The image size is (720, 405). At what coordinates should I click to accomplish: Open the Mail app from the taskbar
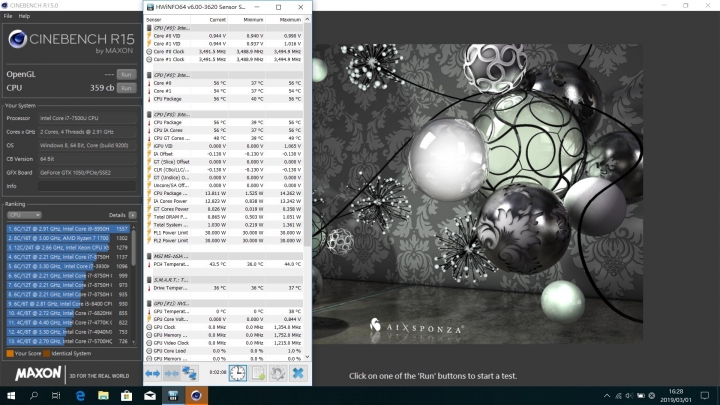pos(150,395)
